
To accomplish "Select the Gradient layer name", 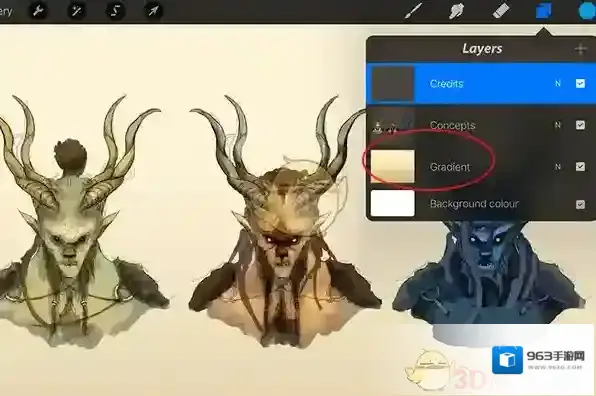I will [450, 167].
